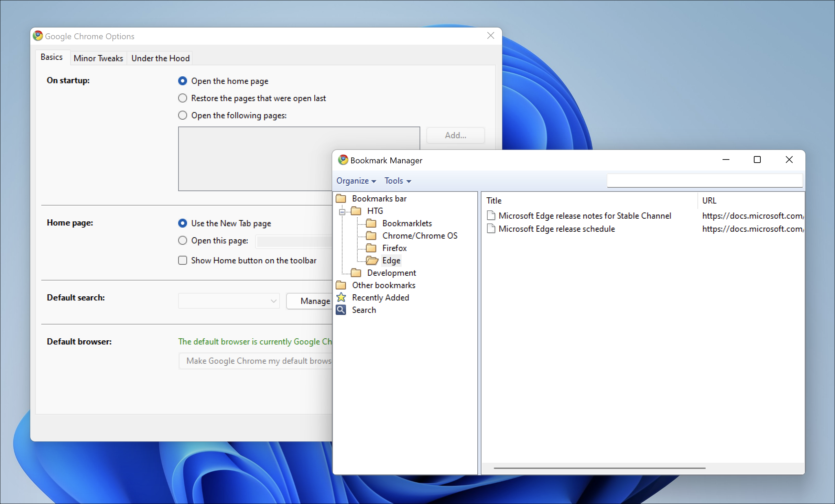
Task: Click the Add button for startup pages
Action: tap(456, 134)
